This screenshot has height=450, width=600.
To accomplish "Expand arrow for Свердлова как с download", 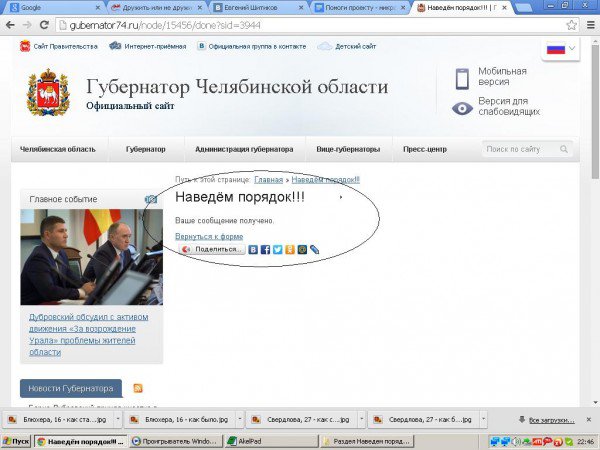I will click(362, 420).
